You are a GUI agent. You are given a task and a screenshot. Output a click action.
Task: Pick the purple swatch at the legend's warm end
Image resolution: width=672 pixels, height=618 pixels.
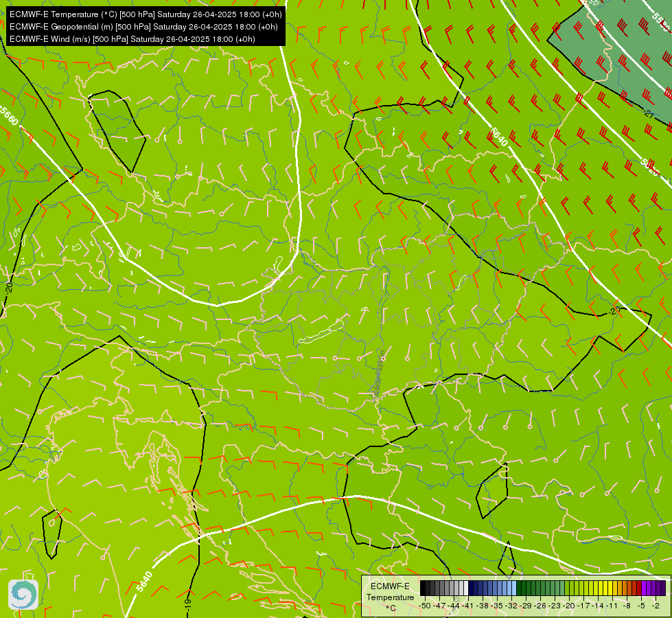coord(663,588)
